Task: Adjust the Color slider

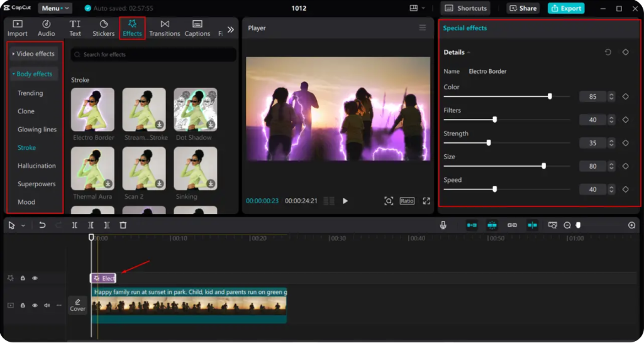Action: (550, 96)
